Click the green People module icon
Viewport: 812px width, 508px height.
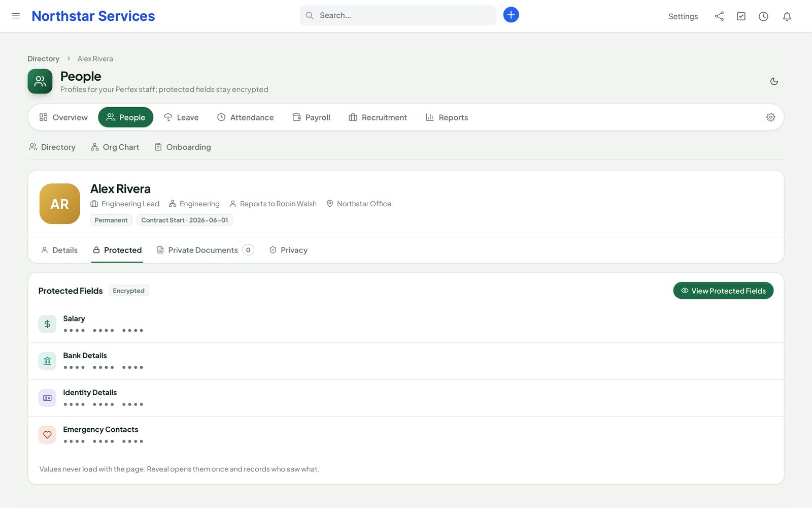(40, 81)
